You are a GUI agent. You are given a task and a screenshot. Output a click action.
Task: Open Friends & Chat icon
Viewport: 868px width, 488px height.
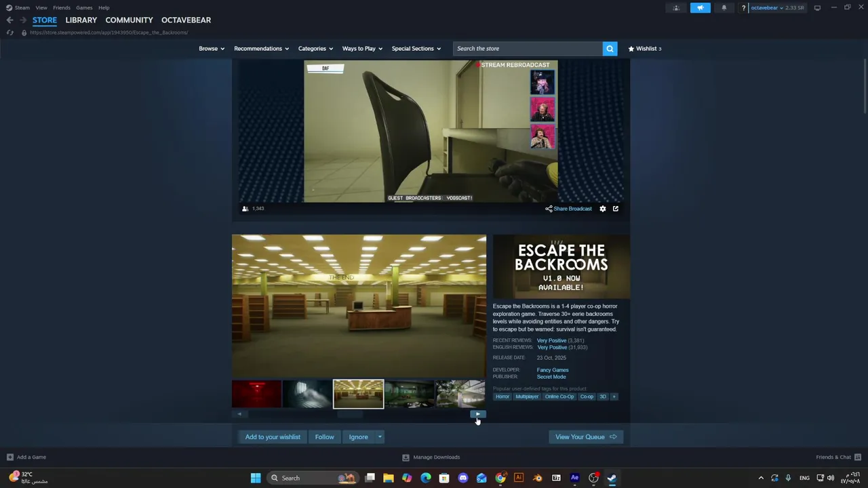coord(858,457)
